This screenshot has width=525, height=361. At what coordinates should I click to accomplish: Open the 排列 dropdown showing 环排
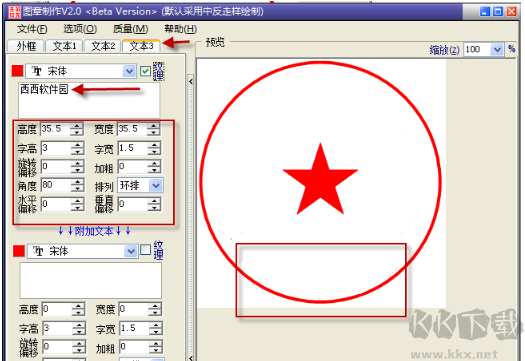tap(156, 186)
